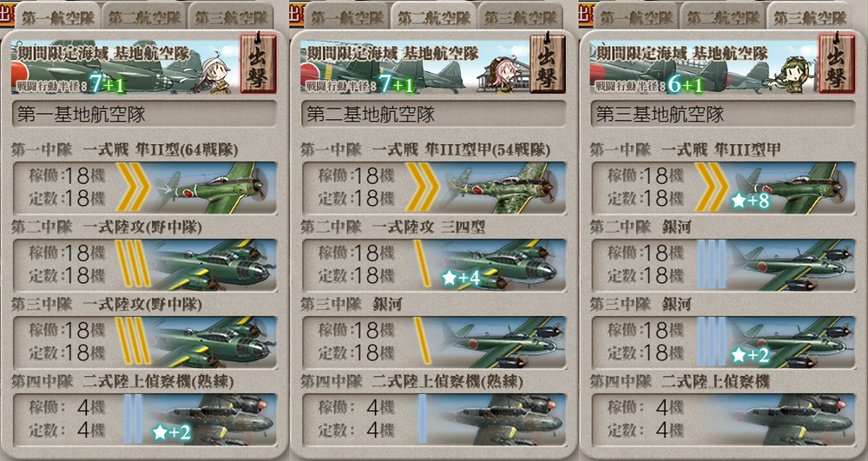Toggle the 出撃 plaque on third air base
Image resolution: width=868 pixels, height=461 pixels.
(x=837, y=63)
